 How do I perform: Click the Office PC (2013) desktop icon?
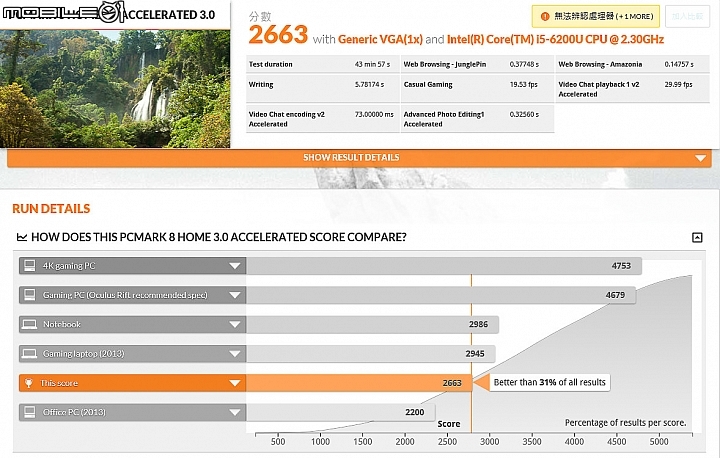tap(30, 412)
